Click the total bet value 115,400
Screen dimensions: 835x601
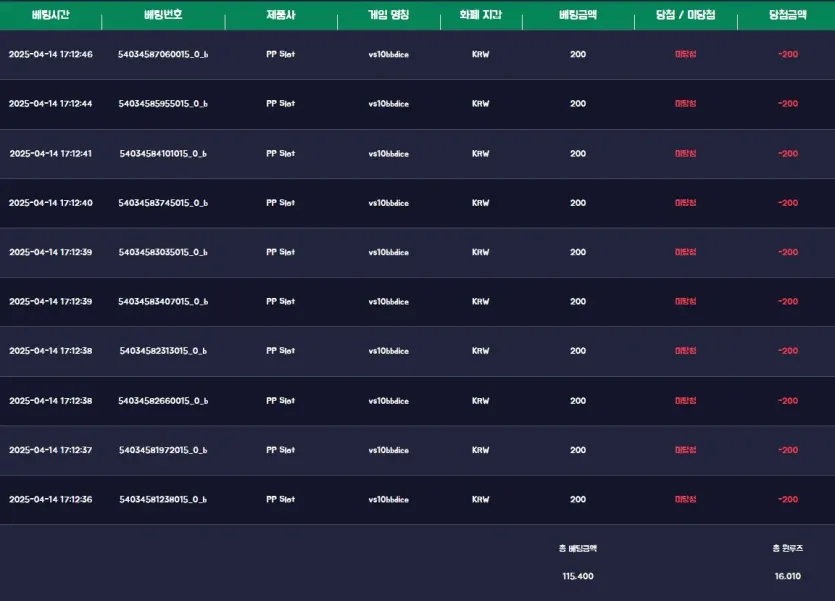click(578, 576)
